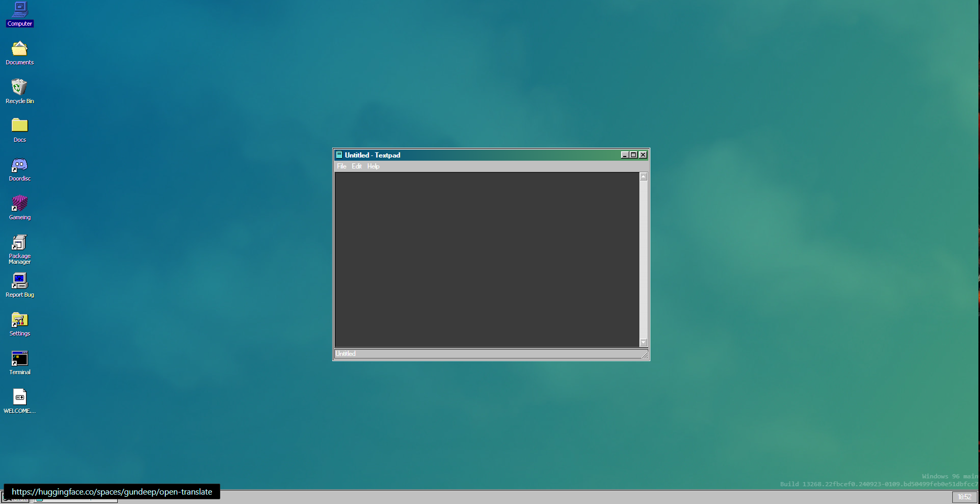This screenshot has width=980, height=504.
Task: Launch the Gameing shortcut icon
Action: coord(20,204)
